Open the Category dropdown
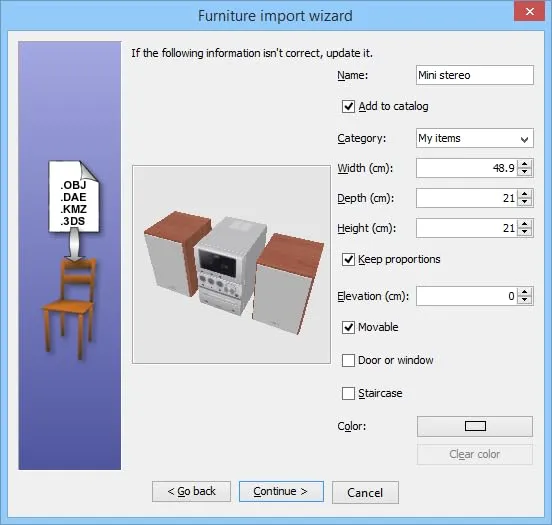 tap(475, 138)
